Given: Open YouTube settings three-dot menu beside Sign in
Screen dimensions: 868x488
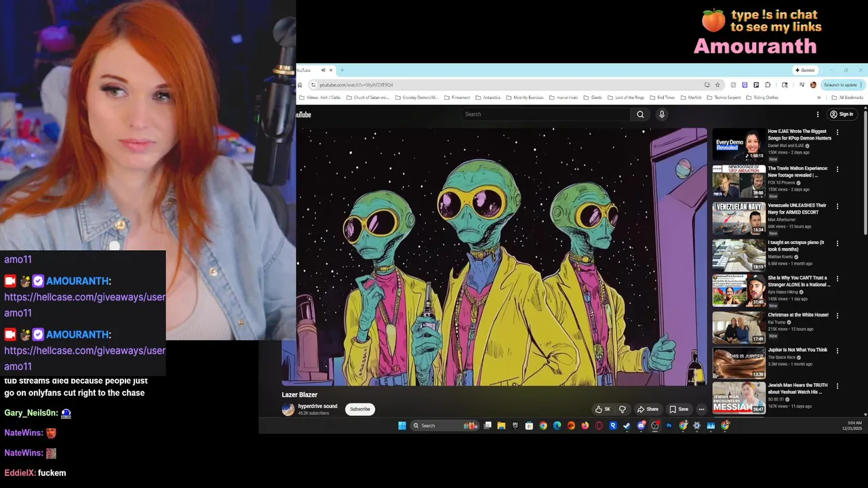Looking at the screenshot, I should 818,115.
